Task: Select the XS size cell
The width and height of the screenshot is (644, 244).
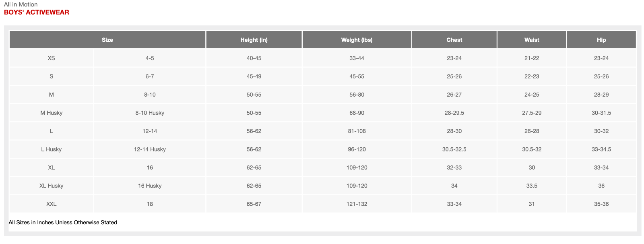Action: pyautogui.click(x=51, y=58)
